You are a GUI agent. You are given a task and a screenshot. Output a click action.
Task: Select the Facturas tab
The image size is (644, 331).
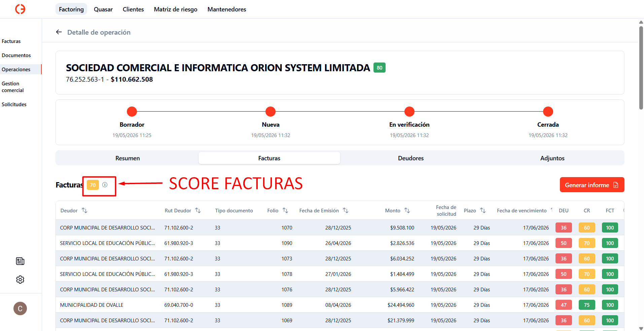pos(269,158)
